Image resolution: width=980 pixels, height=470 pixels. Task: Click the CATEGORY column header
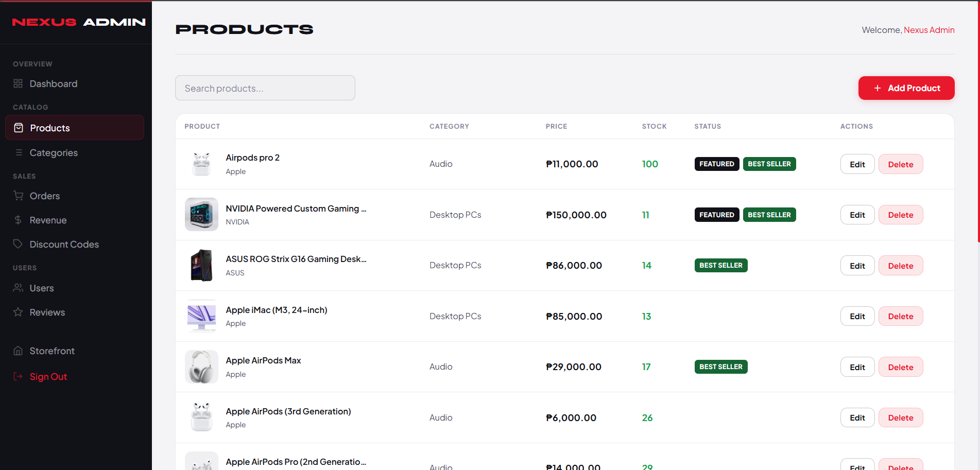tap(449, 126)
